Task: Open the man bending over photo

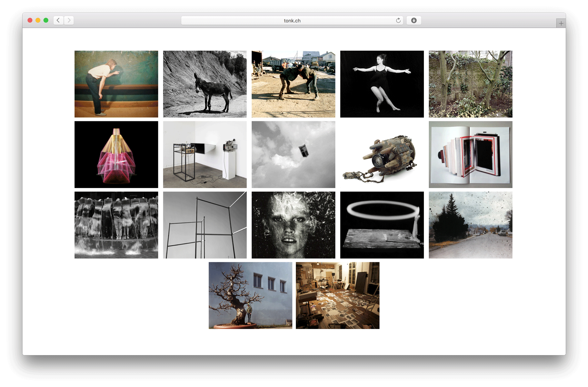Action: 116,84
